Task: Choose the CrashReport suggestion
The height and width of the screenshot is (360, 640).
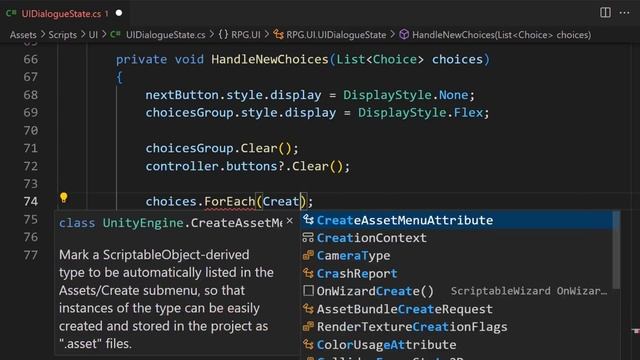Action: (x=456, y=273)
